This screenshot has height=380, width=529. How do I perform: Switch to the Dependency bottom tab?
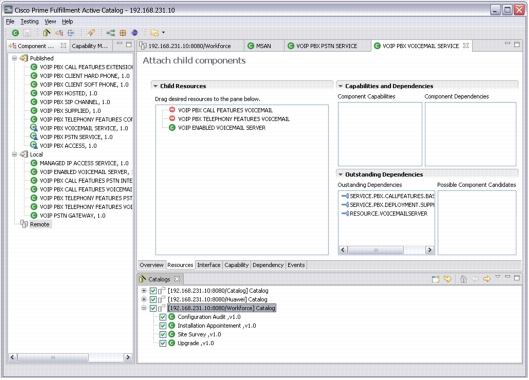tap(268, 265)
